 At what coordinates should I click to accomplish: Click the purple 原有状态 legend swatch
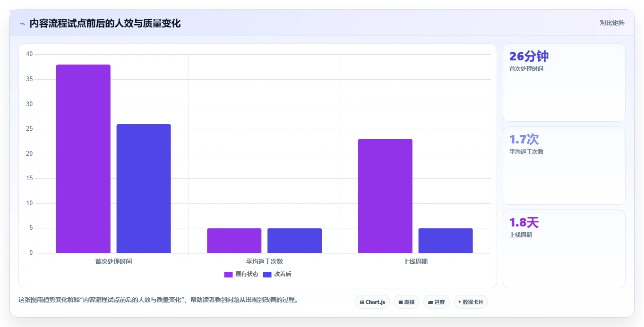click(x=228, y=275)
